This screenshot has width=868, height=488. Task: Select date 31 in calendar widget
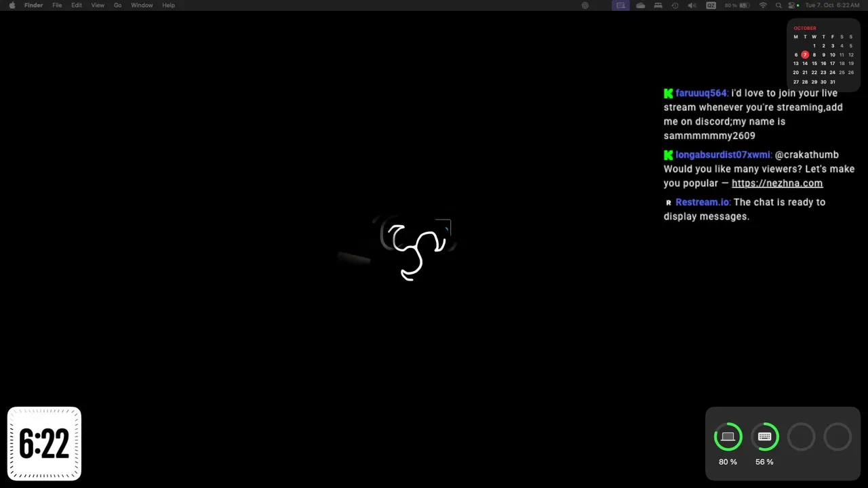(x=833, y=82)
